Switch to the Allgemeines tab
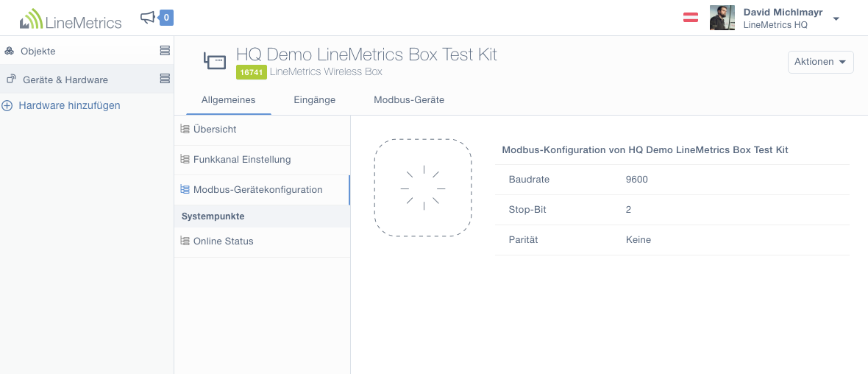The width and height of the screenshot is (868, 374). pos(229,100)
